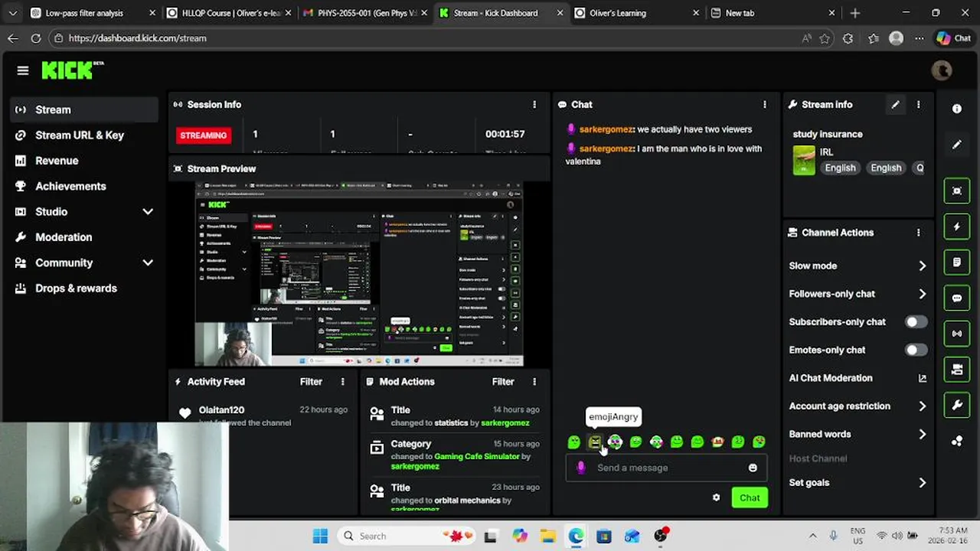Open Gaming Cafe Simulator category link
Viewport: 980px width, 551px height.
coord(476,456)
